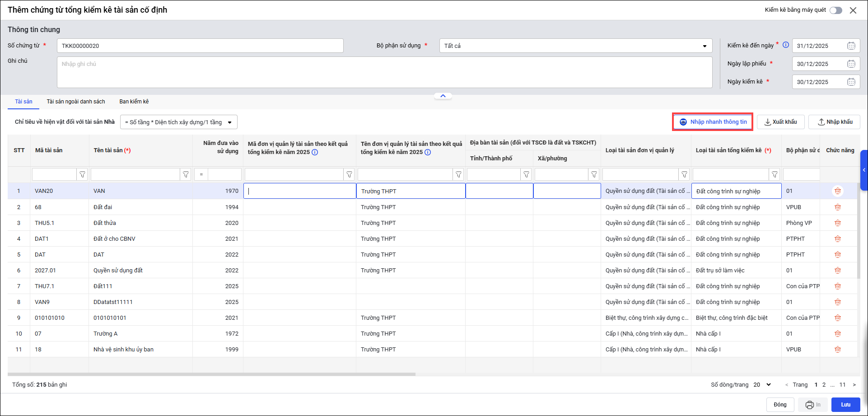This screenshot has width=868, height=416.
Task: Change Số dòng/trang rows per page
Action: [x=762, y=385]
